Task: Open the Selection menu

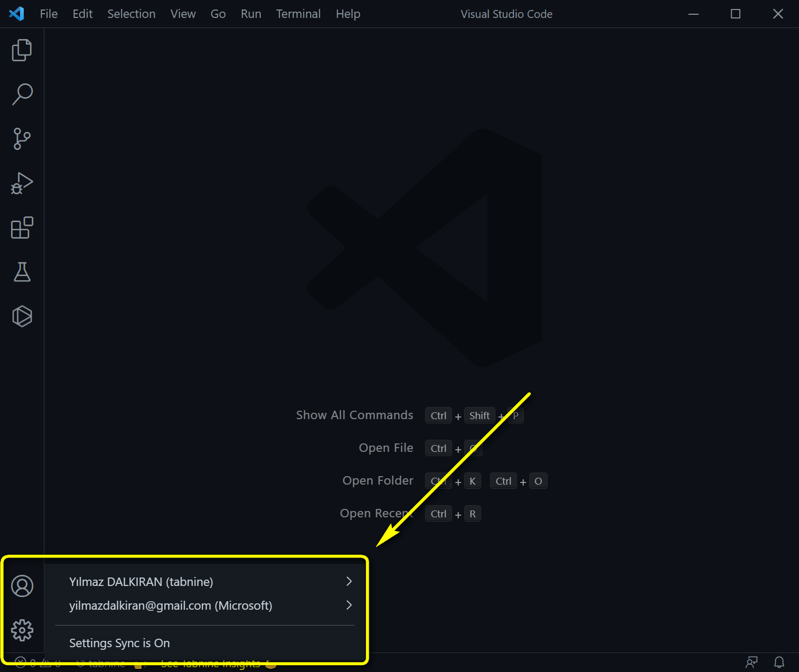Action: pos(131,14)
